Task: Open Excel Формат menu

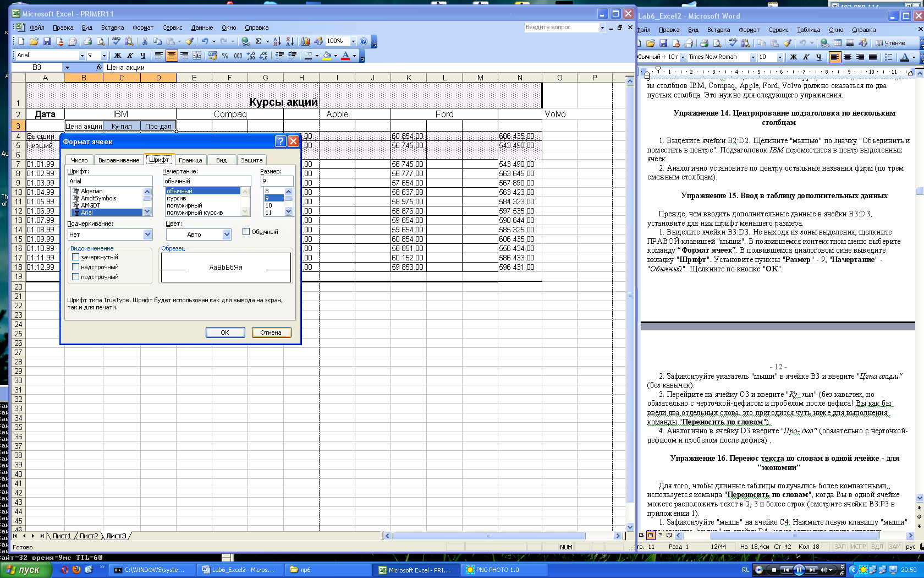Action: [x=143, y=28]
